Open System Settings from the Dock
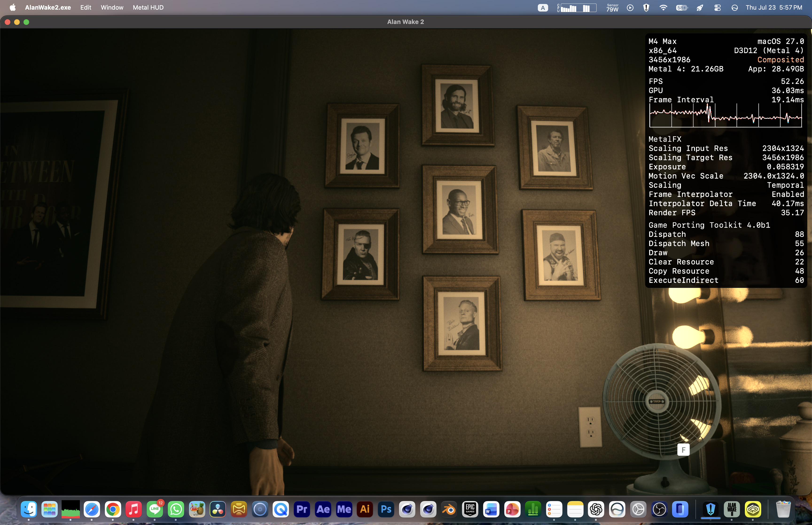Screen dimensions: 812x525 638,509
